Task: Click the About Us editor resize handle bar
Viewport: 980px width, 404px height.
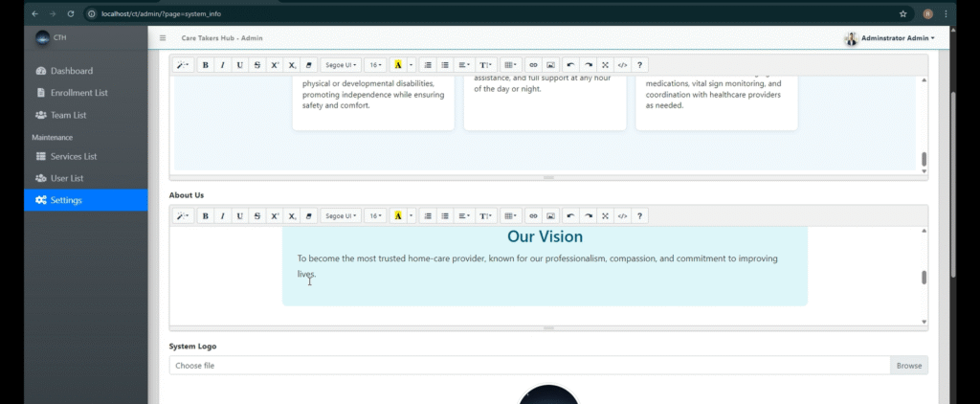Action: 548,327
